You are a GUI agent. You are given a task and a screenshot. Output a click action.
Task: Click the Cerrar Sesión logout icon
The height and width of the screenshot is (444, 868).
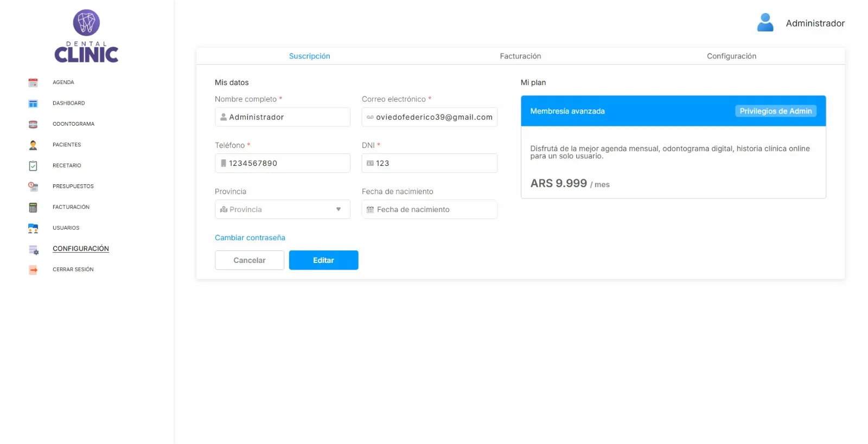tap(33, 269)
